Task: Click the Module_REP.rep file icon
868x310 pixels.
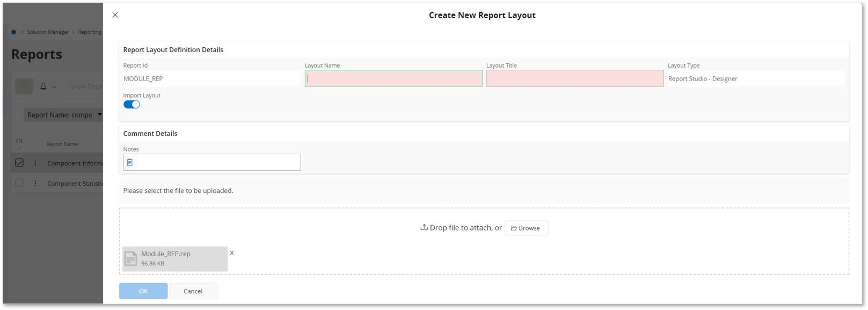Action: pyautogui.click(x=130, y=259)
